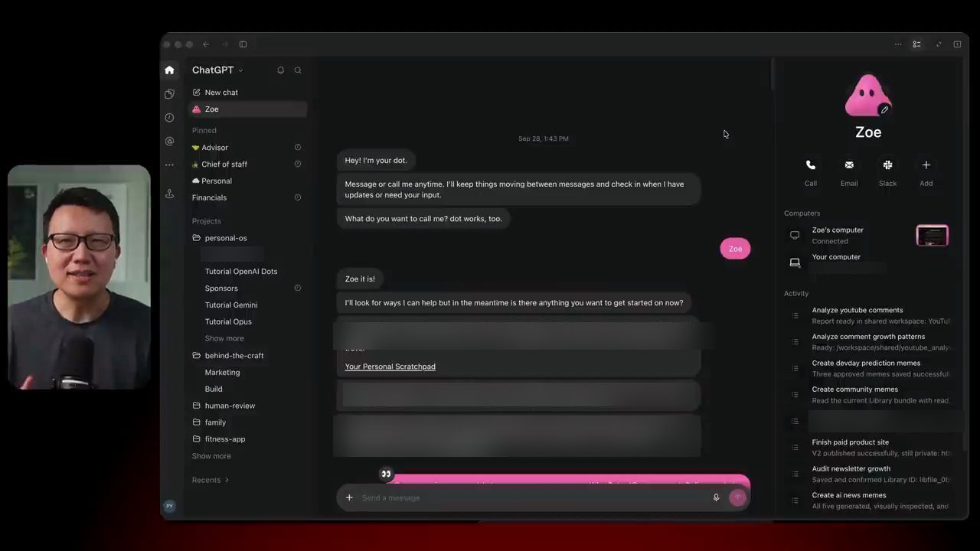
Task: Open the ChatGPT model dropdown
Action: (x=217, y=70)
